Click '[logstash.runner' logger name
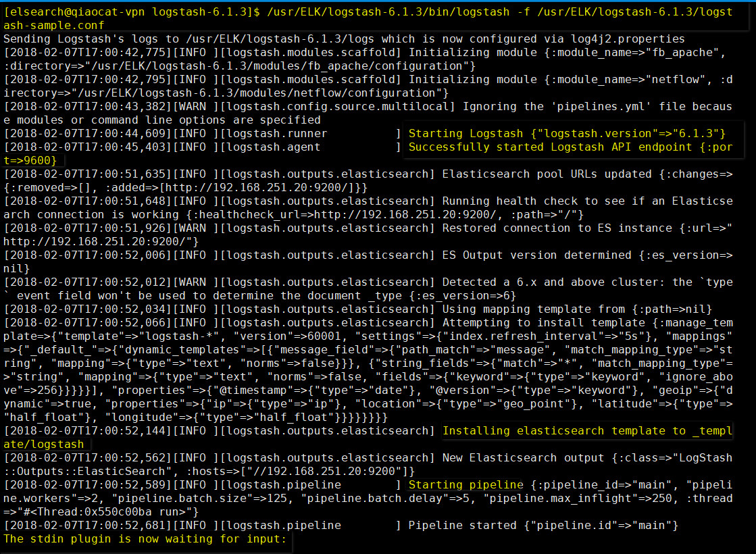Image resolution: width=756 pixels, height=554 pixels. 274,133
